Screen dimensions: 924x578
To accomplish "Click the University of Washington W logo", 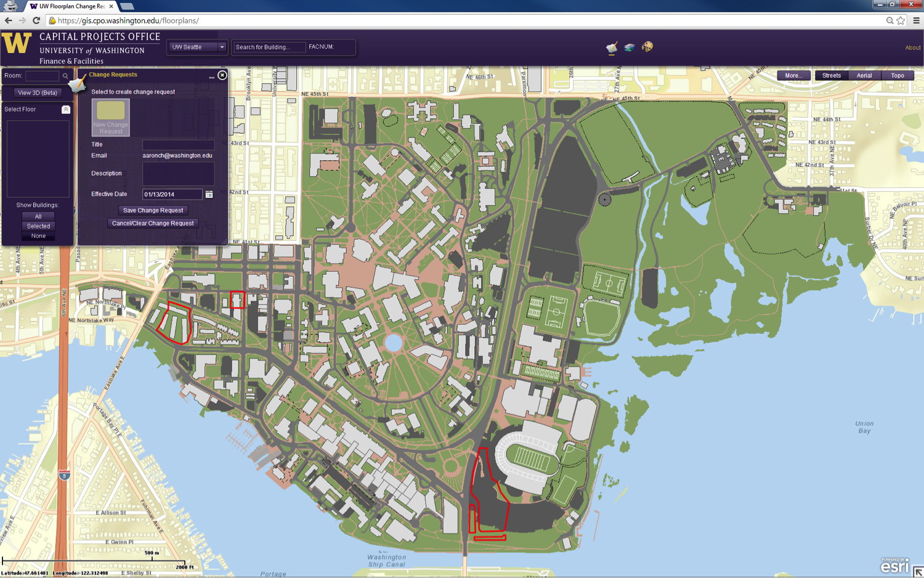I will point(17,44).
